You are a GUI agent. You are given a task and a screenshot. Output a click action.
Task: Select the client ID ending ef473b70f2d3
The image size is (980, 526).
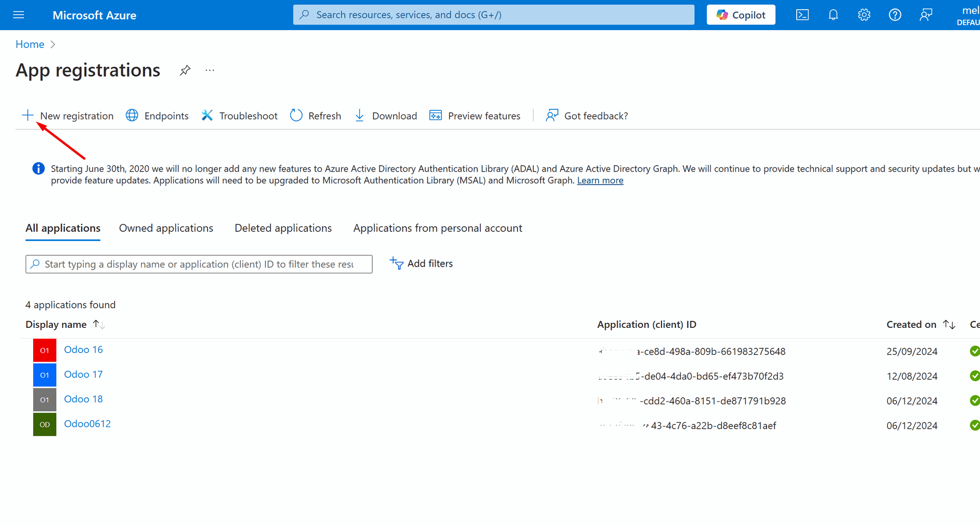[x=691, y=376]
